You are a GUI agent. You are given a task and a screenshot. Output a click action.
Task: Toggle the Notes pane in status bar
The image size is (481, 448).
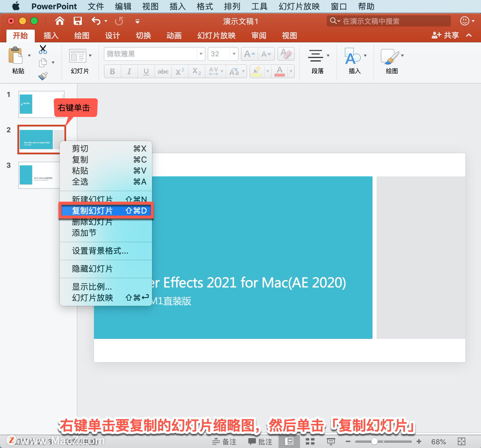point(224,442)
